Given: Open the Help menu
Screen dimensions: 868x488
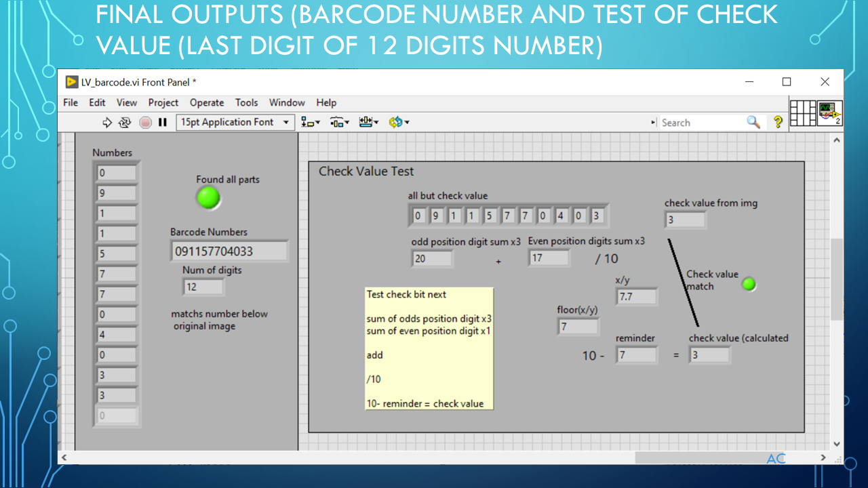Looking at the screenshot, I should click(326, 102).
